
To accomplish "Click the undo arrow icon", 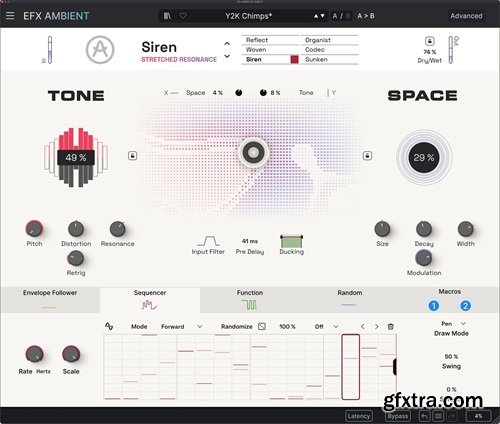I will tap(424, 416).
